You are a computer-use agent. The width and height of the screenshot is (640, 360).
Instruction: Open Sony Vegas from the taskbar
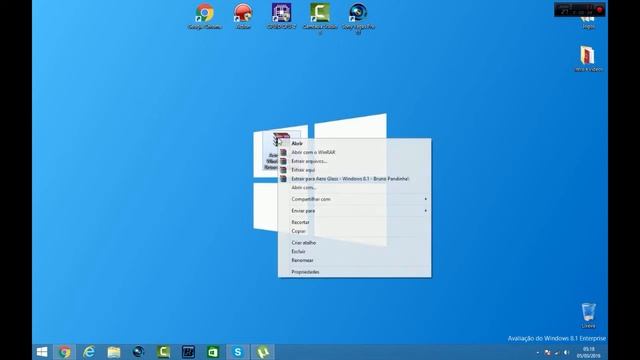(x=139, y=352)
